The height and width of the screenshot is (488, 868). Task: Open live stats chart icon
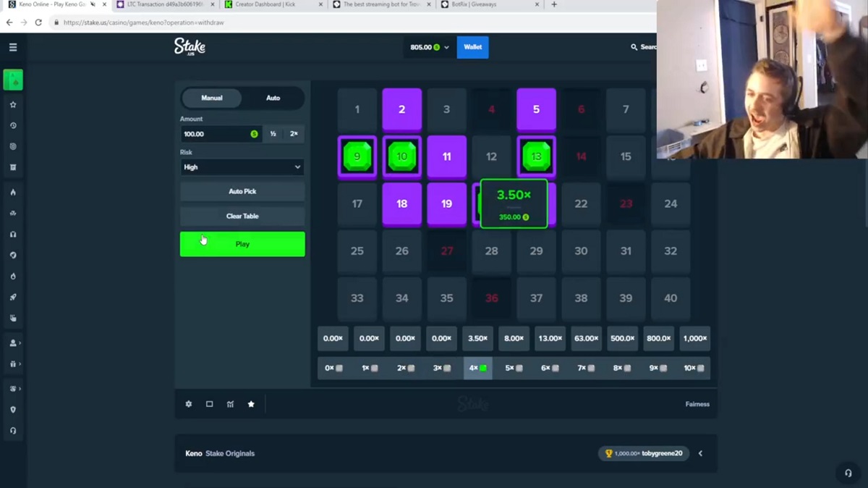pyautogui.click(x=230, y=404)
